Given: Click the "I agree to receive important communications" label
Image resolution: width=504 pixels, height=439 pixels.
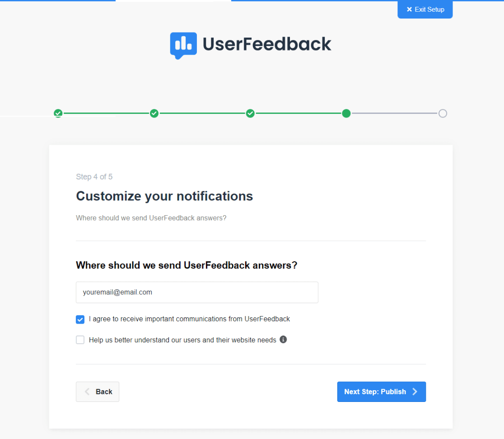Looking at the screenshot, I should pyautogui.click(x=189, y=319).
